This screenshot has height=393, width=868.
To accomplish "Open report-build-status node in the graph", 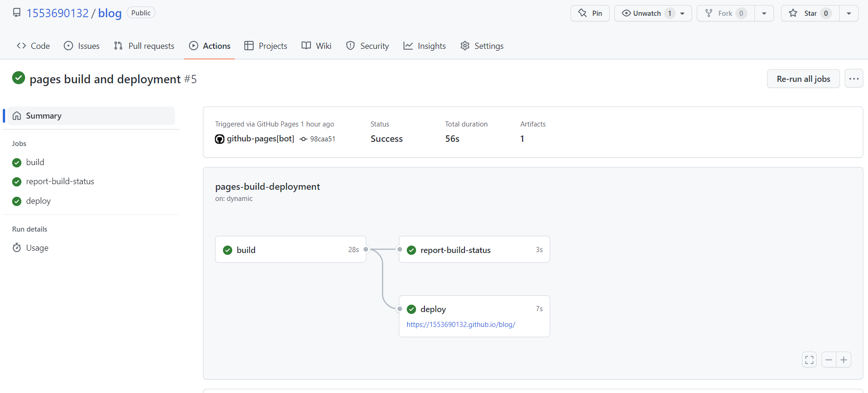I will 474,250.
